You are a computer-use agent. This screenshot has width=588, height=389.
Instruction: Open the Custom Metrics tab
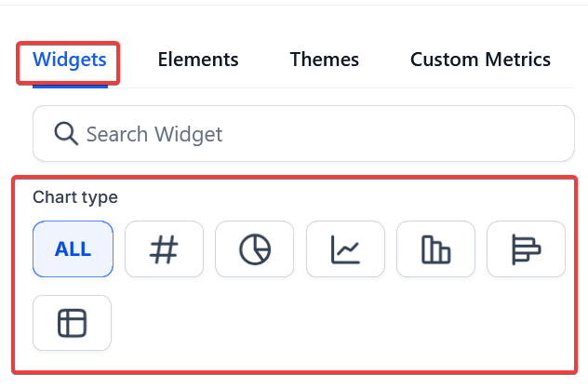(480, 60)
